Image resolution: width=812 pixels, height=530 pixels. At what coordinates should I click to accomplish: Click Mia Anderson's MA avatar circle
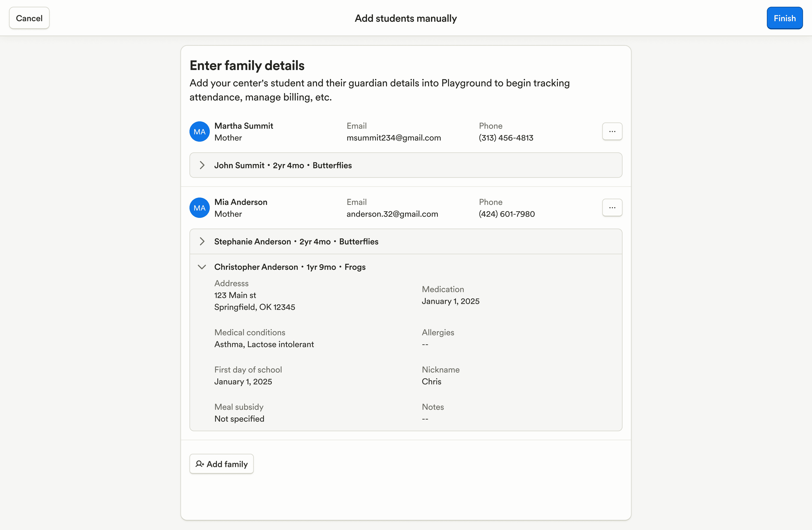pos(200,208)
